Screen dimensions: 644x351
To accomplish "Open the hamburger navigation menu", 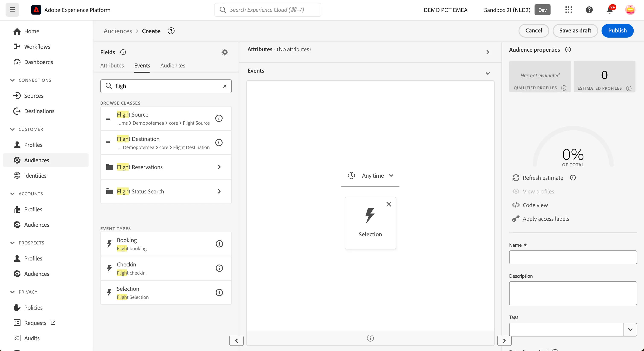I will click(12, 10).
